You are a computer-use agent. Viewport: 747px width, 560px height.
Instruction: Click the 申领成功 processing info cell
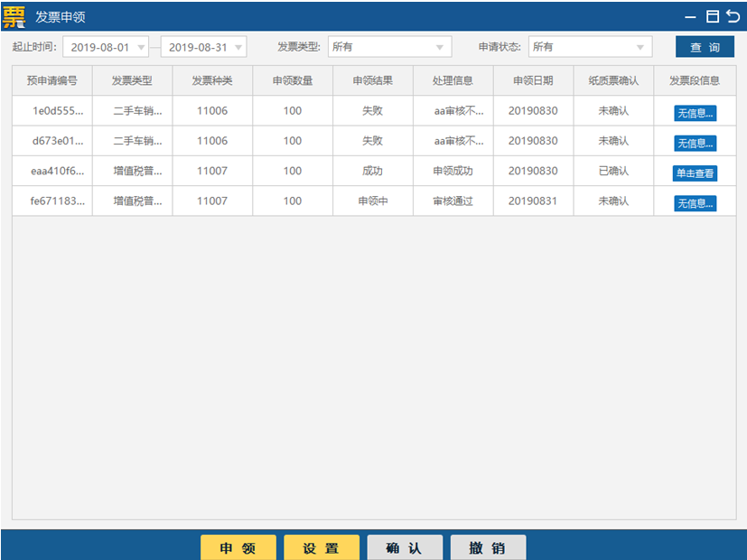pos(453,171)
